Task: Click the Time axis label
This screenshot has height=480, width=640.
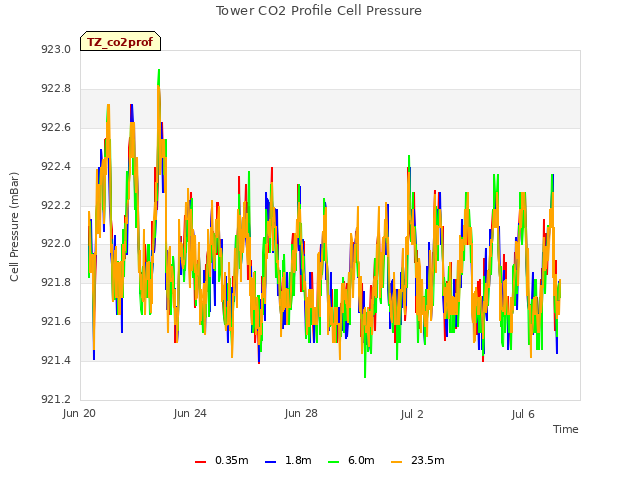Action: (x=565, y=429)
